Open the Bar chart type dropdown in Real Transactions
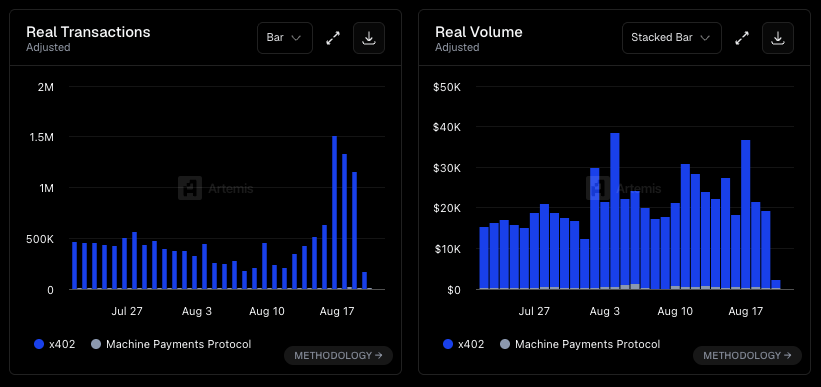 285,38
